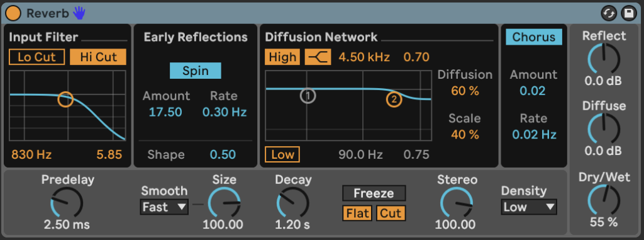Click filter node 2 in Diffusion graph

pos(394,99)
